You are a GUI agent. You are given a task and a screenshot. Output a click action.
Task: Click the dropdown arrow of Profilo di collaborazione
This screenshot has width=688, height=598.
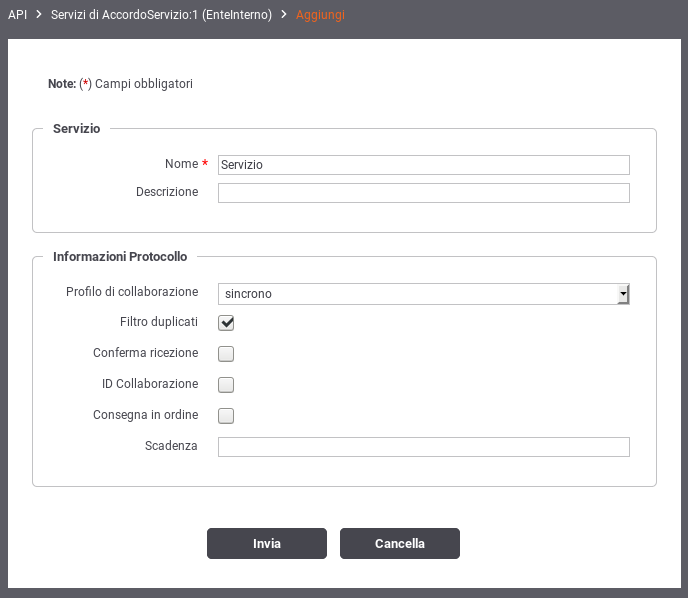click(x=623, y=294)
